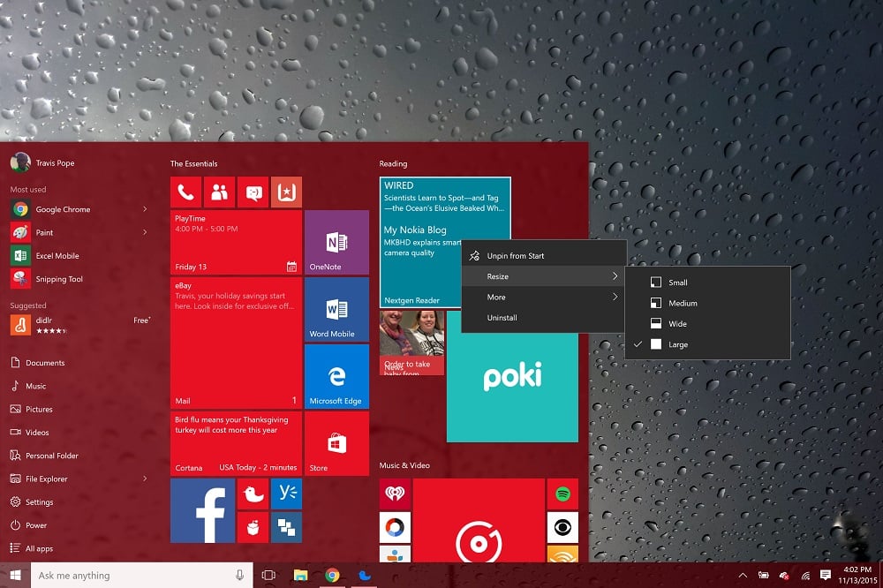This screenshot has width=883, height=588.
Task: Open Google Chrome from the taskbar
Action: pyautogui.click(x=332, y=575)
